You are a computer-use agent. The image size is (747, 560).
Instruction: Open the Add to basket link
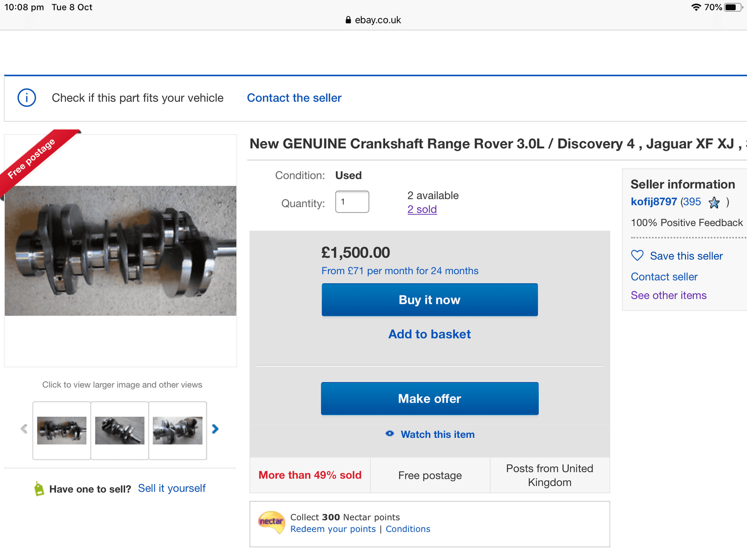(430, 334)
